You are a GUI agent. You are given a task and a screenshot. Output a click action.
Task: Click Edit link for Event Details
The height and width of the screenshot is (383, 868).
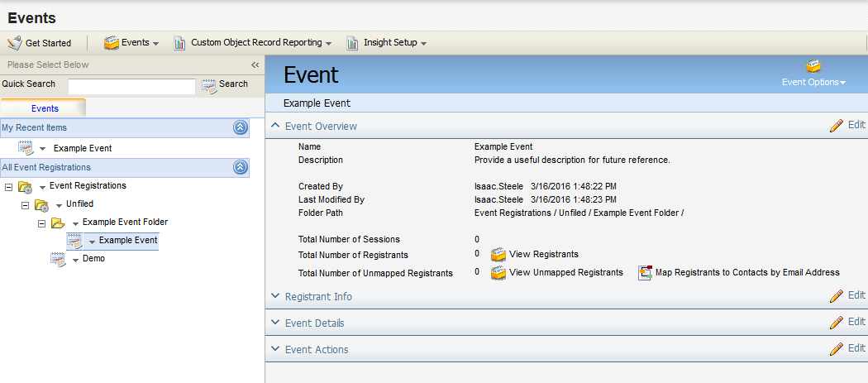click(856, 321)
